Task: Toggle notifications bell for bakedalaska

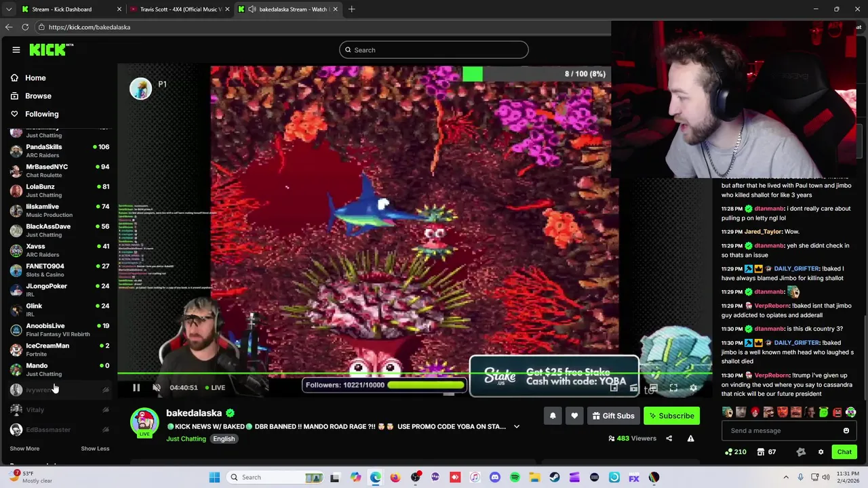Action: click(553, 415)
